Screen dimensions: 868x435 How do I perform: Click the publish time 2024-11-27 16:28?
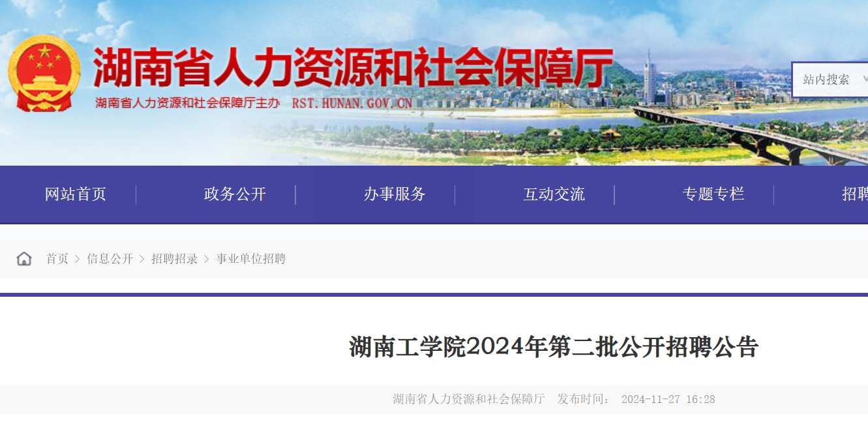coord(668,399)
